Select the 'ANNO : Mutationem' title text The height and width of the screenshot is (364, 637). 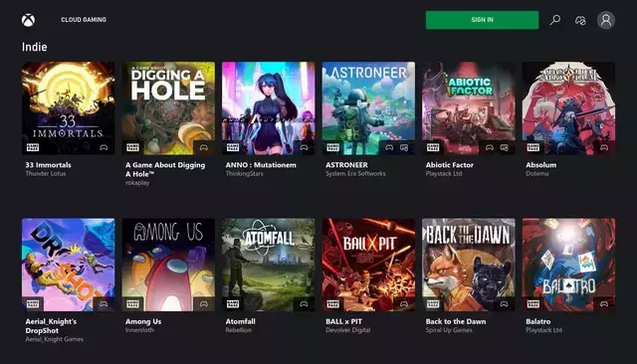(x=261, y=165)
